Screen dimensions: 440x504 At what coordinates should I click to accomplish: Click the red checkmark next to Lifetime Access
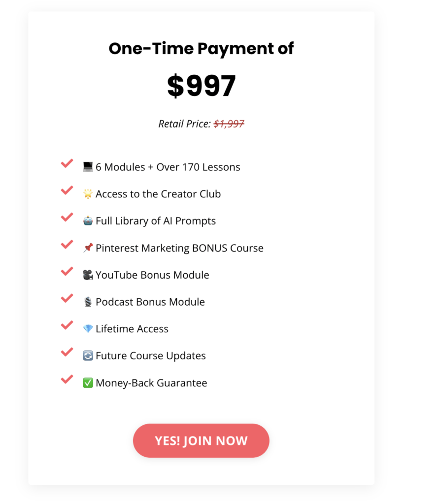click(67, 325)
